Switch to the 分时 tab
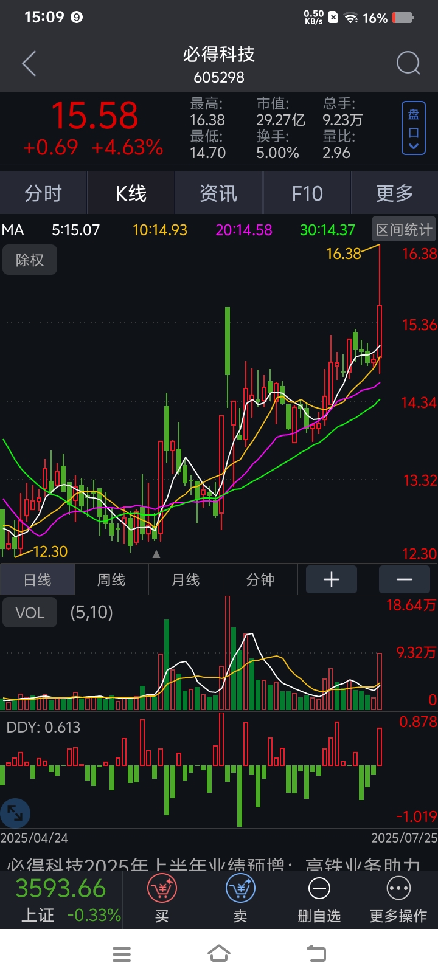The width and height of the screenshot is (438, 980). click(x=43, y=193)
